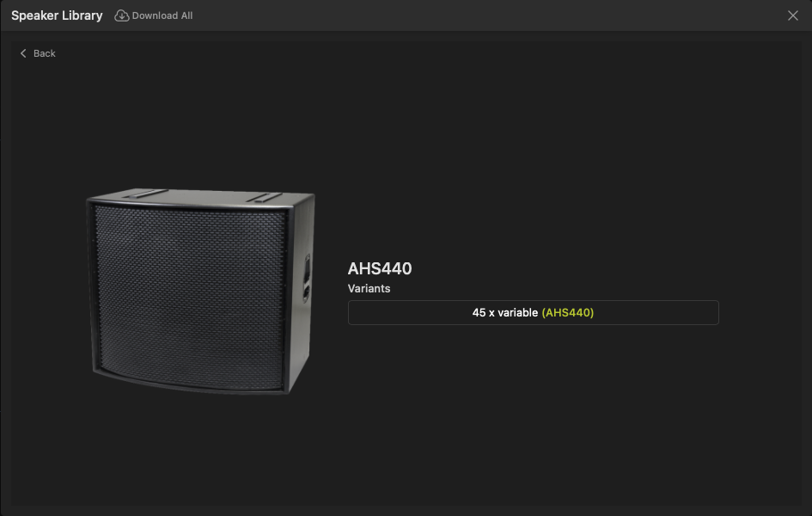Click the speaker's front mesh grille

190,297
